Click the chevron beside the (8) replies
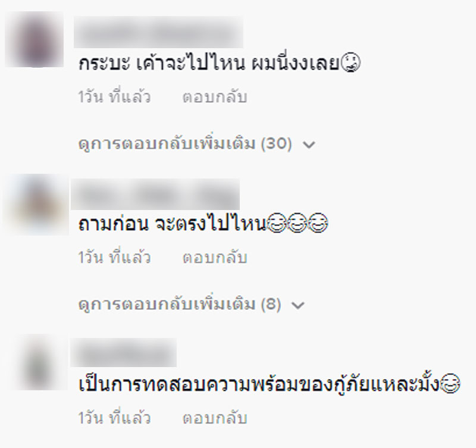The image size is (476, 448). coord(298,305)
